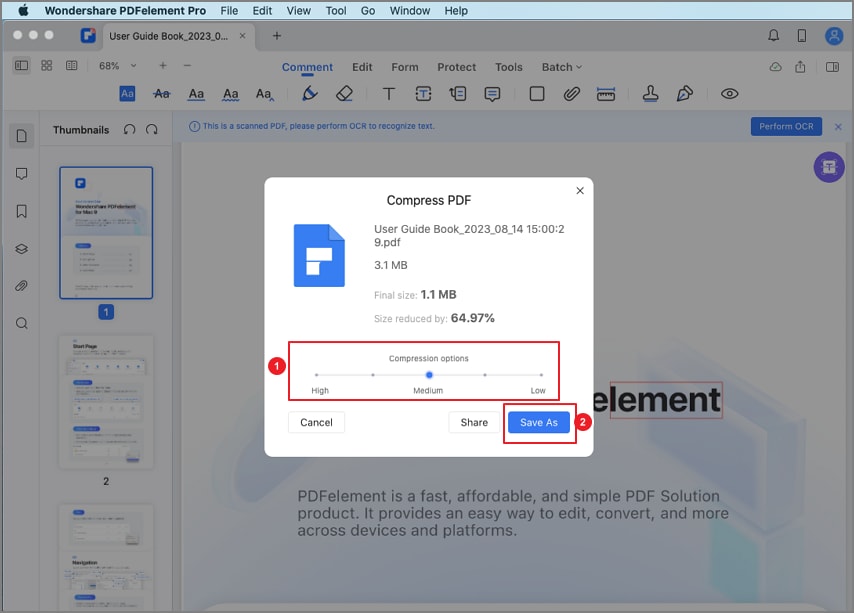Open bookmarks panel in left sidebar
Viewport: 854px width, 613px height.
pos(21,211)
